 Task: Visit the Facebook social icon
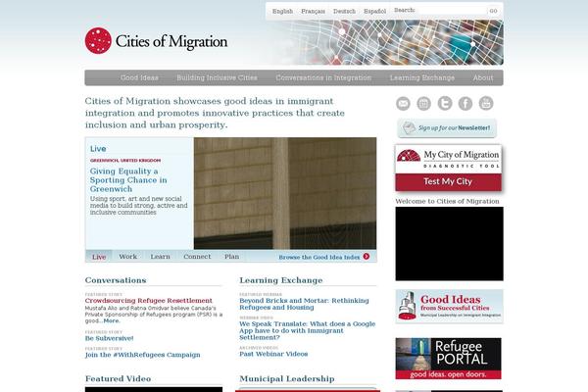tap(465, 103)
